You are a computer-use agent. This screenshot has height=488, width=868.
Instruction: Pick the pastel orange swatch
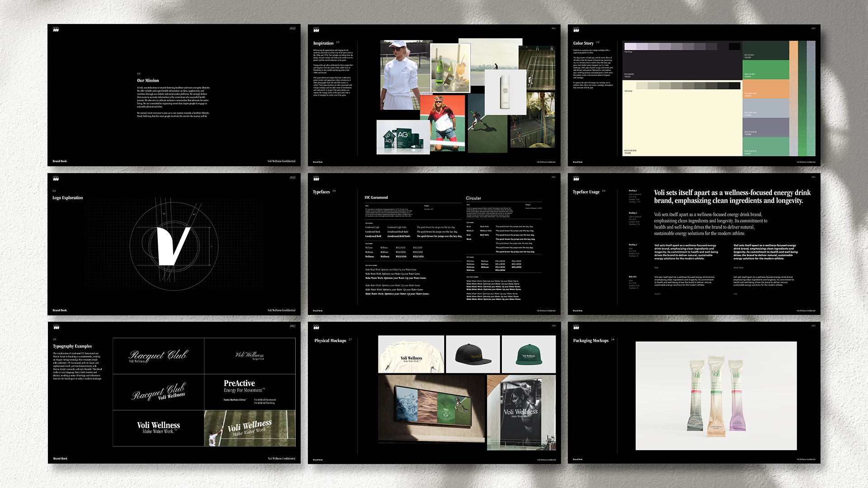point(766,89)
